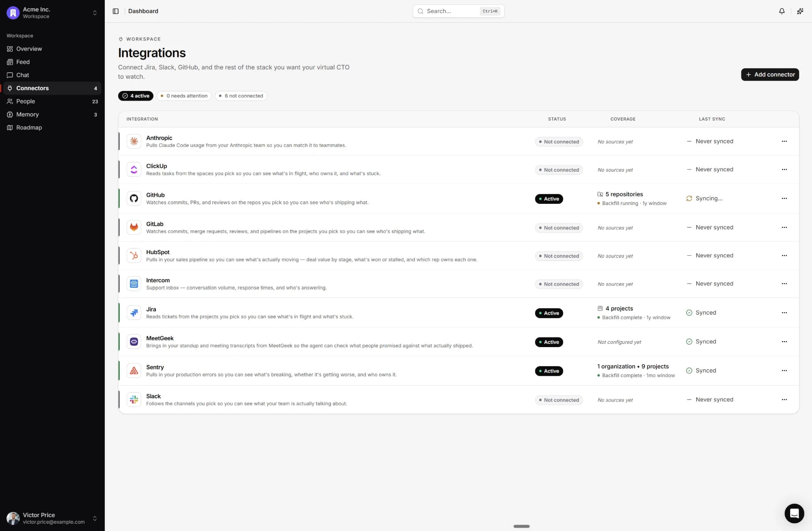The image size is (812, 531).
Task: Click the search magnifier icon
Action: [421, 11]
